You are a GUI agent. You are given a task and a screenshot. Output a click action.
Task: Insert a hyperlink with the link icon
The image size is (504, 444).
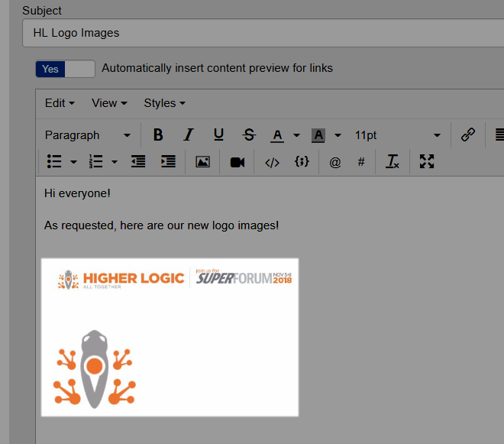pyautogui.click(x=467, y=134)
